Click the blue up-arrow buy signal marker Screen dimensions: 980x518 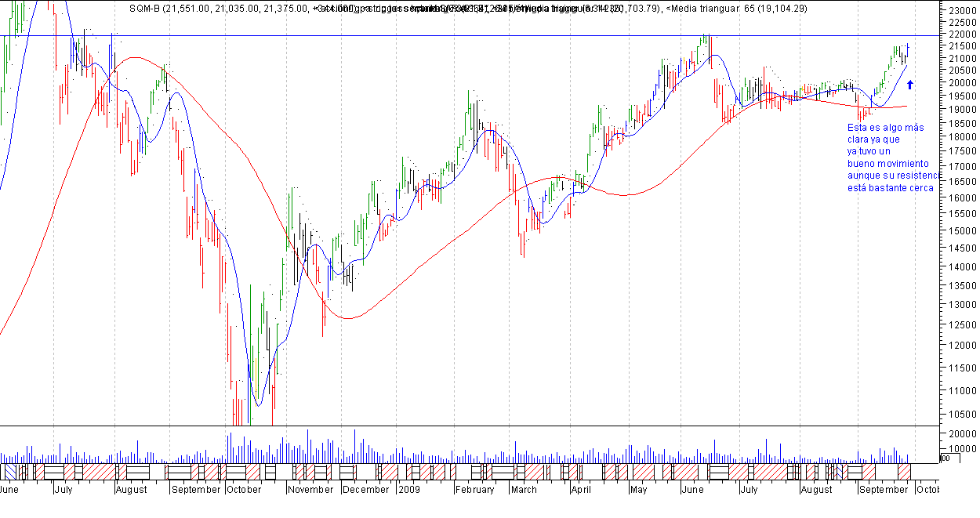(x=909, y=85)
